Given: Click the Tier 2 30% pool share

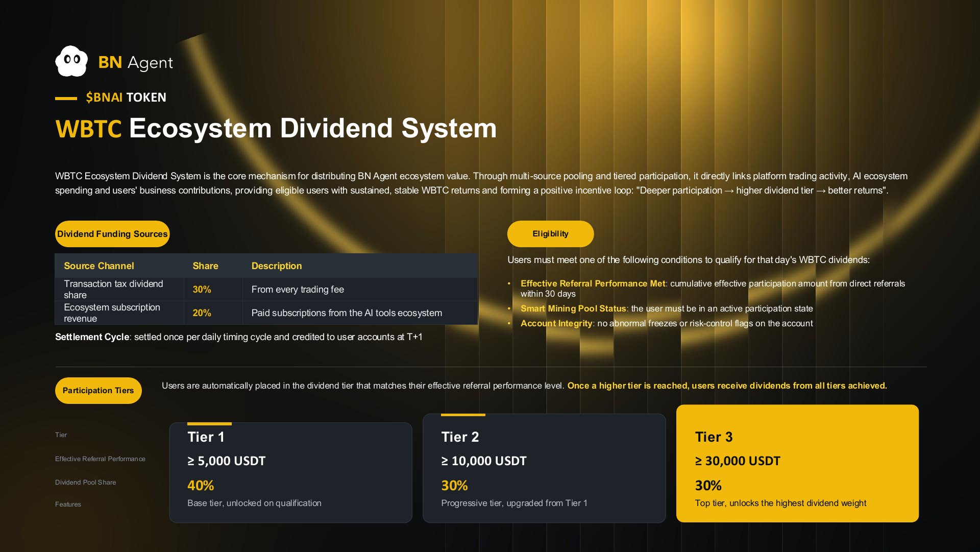Looking at the screenshot, I should 454,485.
